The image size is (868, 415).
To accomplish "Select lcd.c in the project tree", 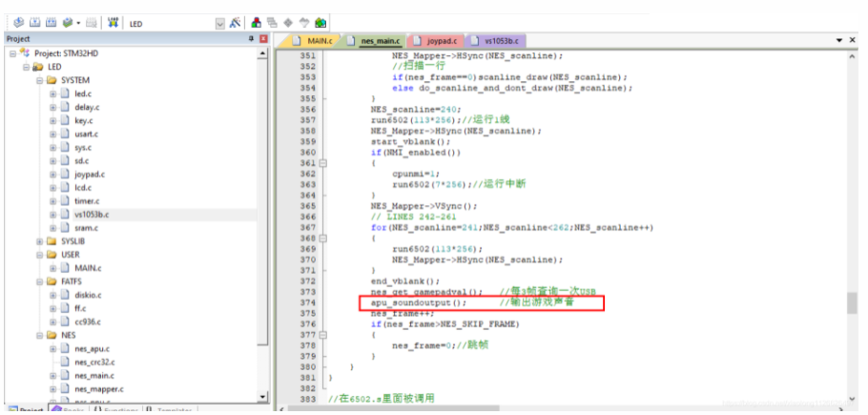I will [83, 188].
